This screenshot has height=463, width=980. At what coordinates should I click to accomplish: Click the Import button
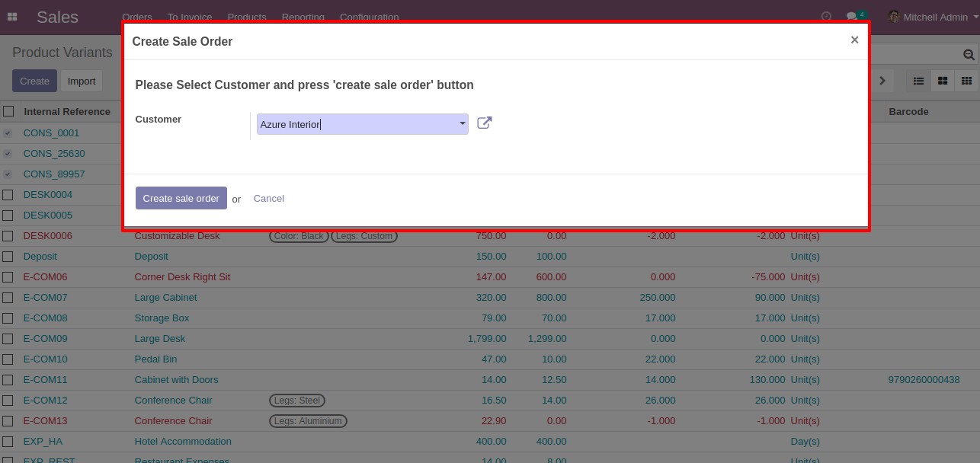click(82, 81)
